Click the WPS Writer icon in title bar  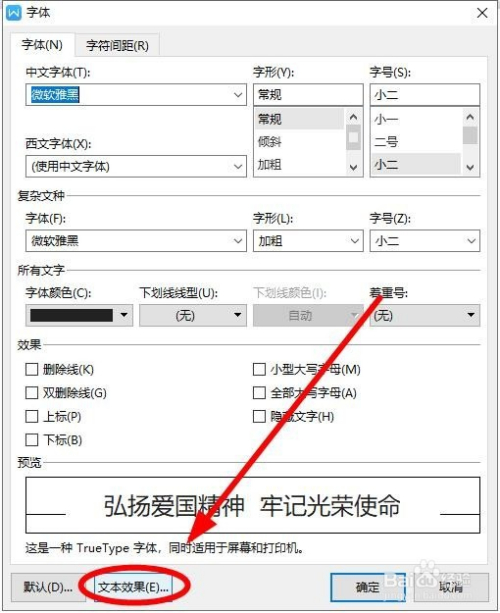(14, 13)
